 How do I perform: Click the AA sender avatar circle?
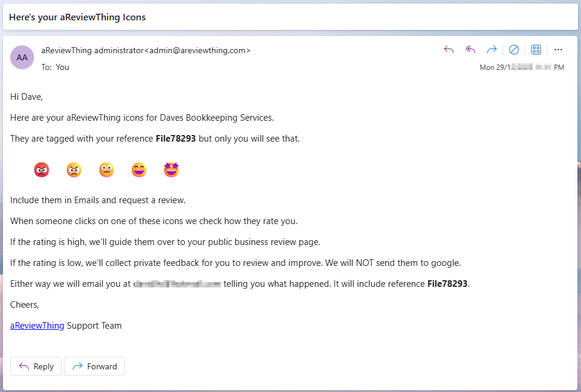click(x=22, y=57)
